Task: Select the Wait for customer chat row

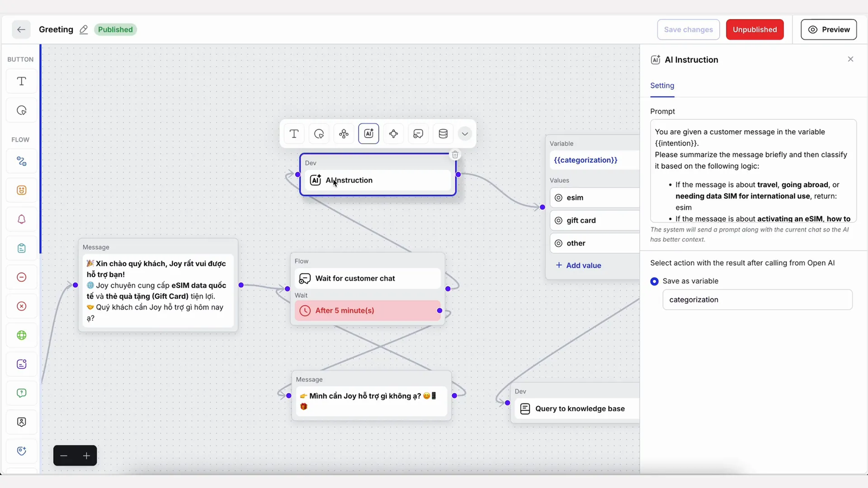Action: (x=367, y=278)
